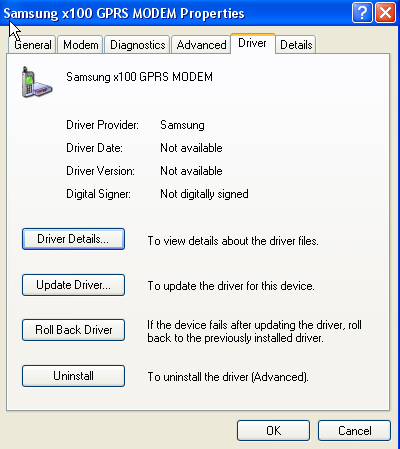Click the device name text beside the icon
400x449 pixels.
(x=139, y=77)
